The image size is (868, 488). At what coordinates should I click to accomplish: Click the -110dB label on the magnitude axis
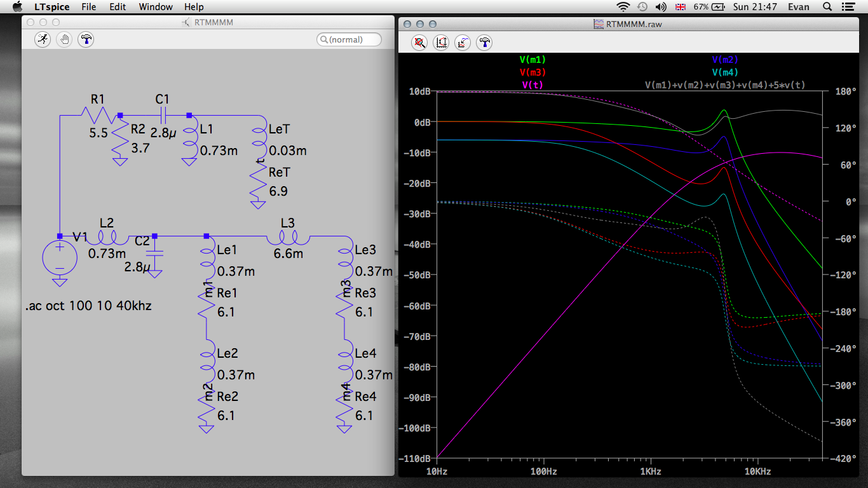coord(416,458)
